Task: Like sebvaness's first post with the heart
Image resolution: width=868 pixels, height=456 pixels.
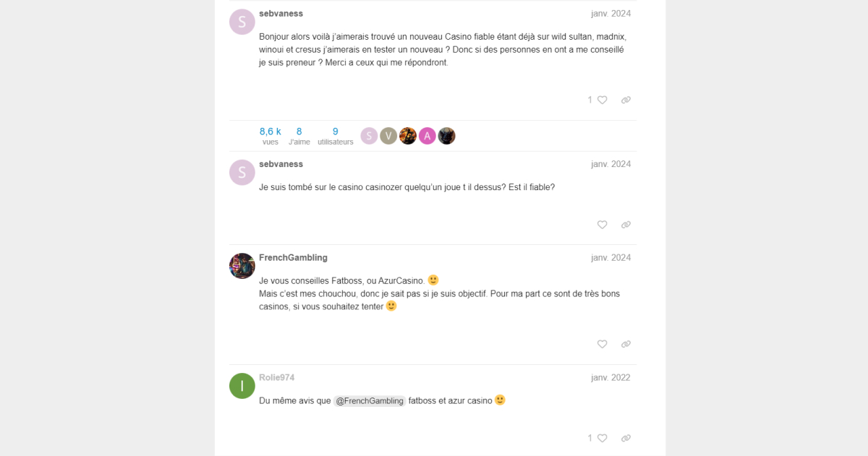Action: click(602, 100)
